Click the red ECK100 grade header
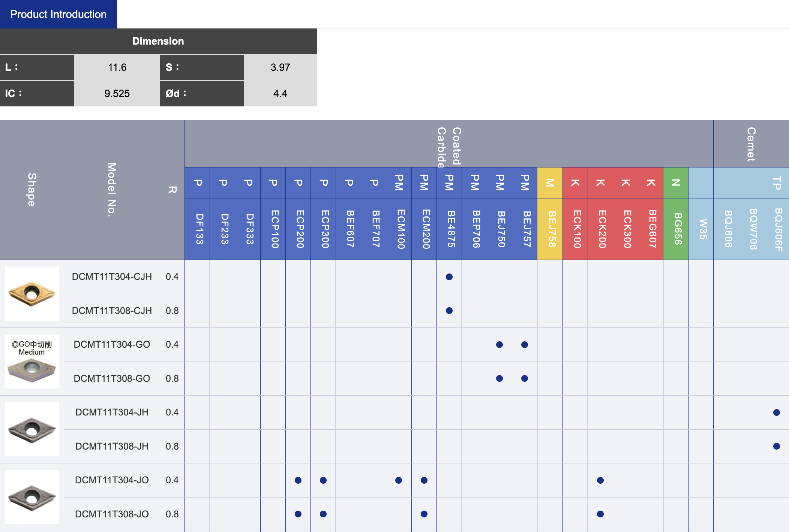The height and width of the screenshot is (532, 789). point(575,229)
